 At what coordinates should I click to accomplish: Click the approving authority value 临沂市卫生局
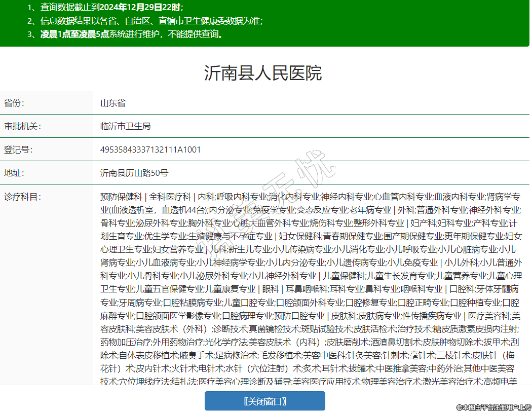click(x=125, y=126)
